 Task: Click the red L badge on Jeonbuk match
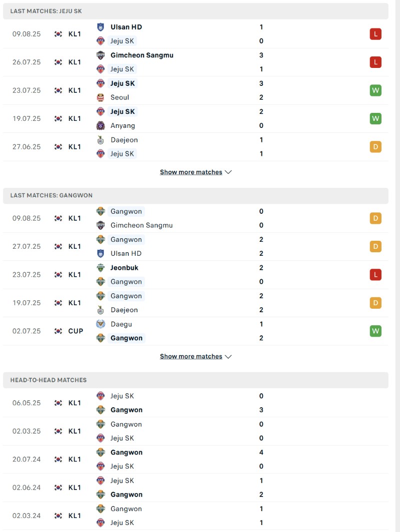375,274
